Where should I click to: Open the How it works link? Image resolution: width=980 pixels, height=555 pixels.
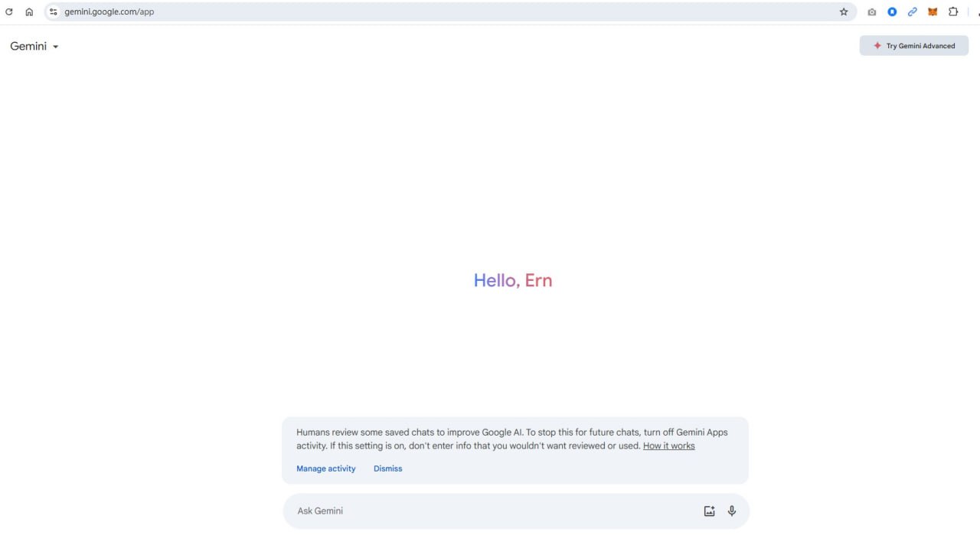(x=668, y=446)
